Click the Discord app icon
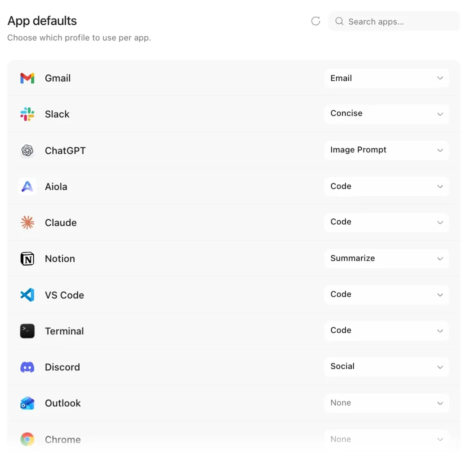The width and height of the screenshot is (476, 452). click(27, 367)
